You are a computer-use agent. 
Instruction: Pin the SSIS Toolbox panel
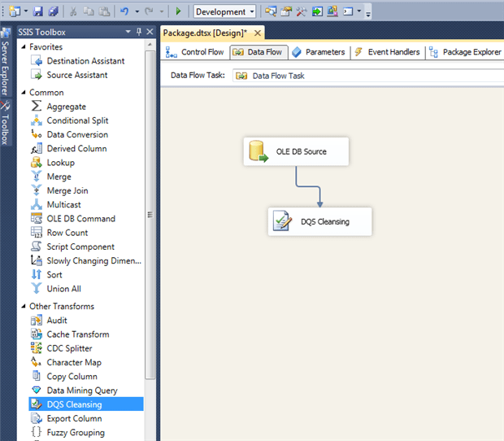[139, 32]
